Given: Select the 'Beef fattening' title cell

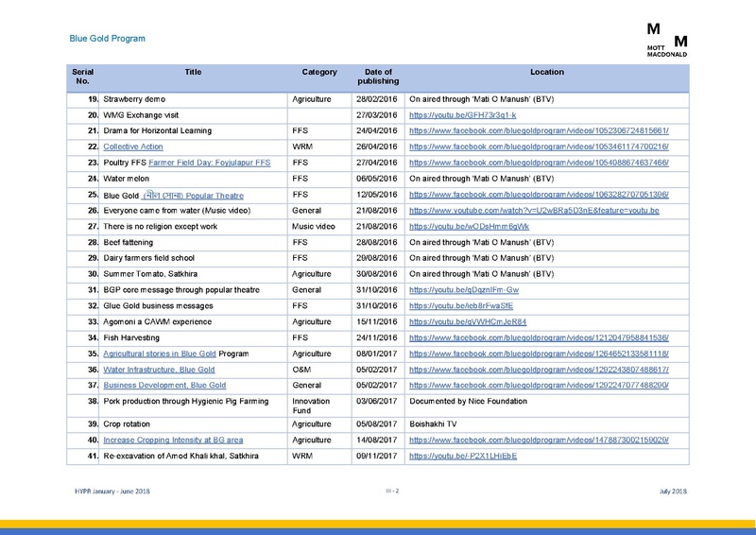Looking at the screenshot, I should point(128,242).
